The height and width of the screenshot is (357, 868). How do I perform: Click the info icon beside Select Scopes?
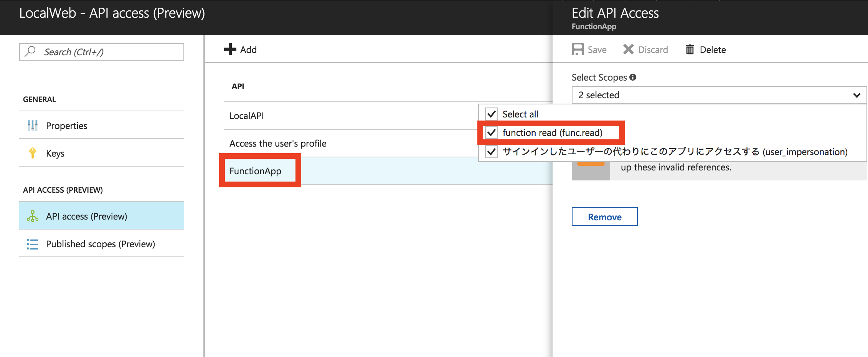point(633,77)
